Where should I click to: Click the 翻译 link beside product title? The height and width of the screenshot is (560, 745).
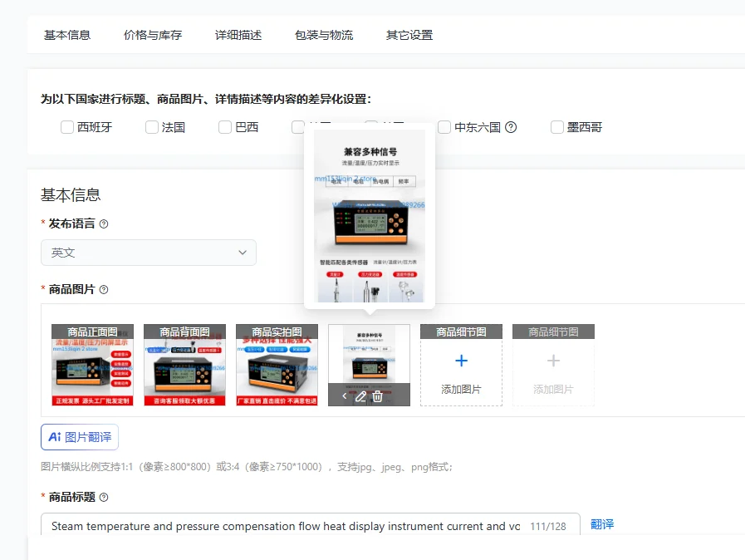click(602, 524)
